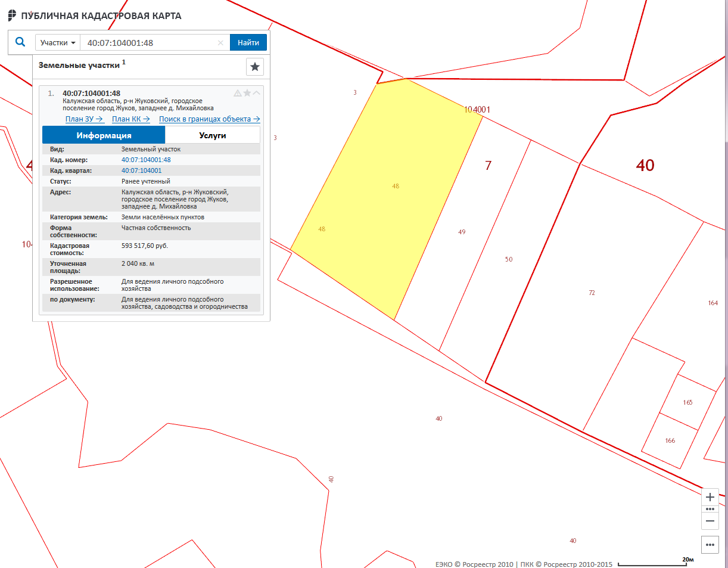Select parcel 165 on the map
Viewport: 728px width, 568px height.
coord(688,402)
